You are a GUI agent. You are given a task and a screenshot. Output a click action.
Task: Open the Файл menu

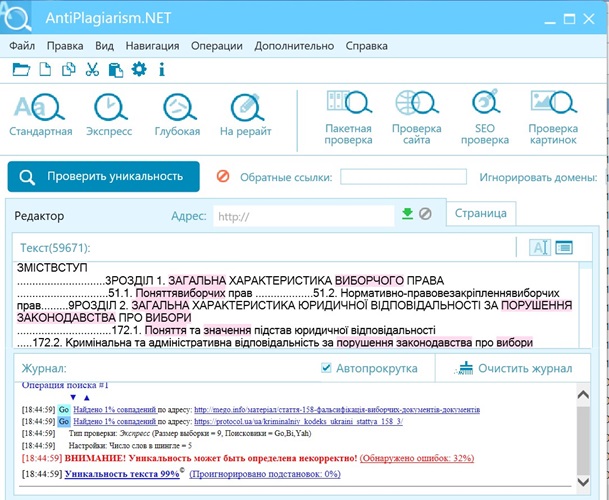tap(22, 46)
